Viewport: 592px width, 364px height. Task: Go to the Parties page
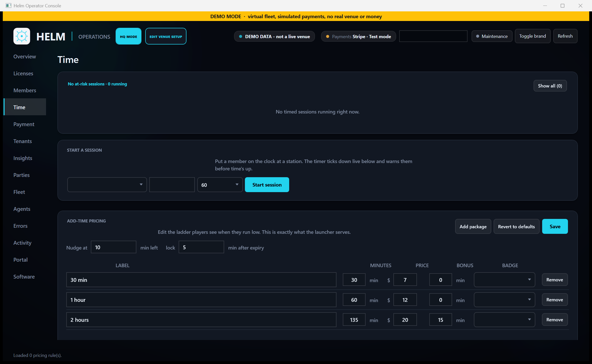(25, 175)
